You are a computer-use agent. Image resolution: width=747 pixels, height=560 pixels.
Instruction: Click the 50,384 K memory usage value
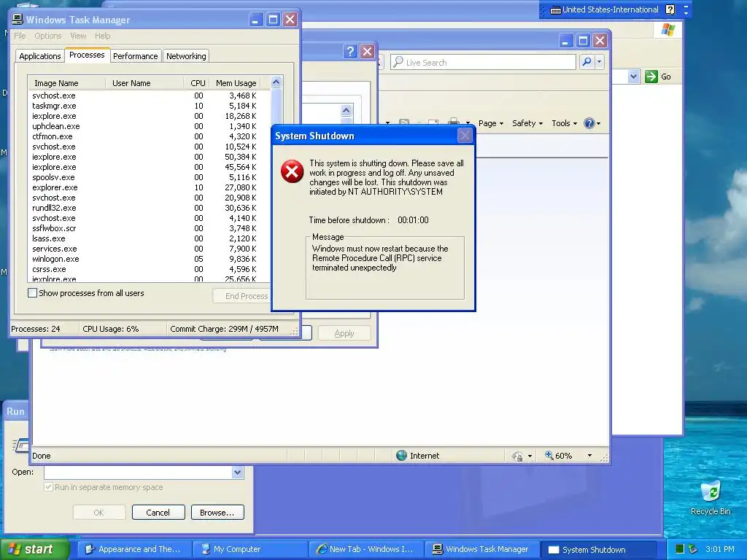[x=240, y=157]
